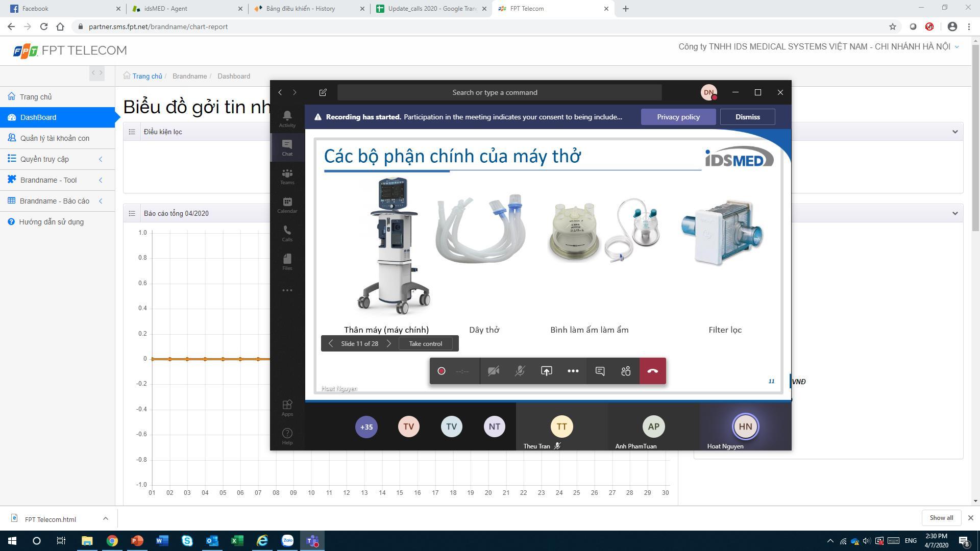
Task: Open the Teams section in sidebar
Action: coord(287,177)
